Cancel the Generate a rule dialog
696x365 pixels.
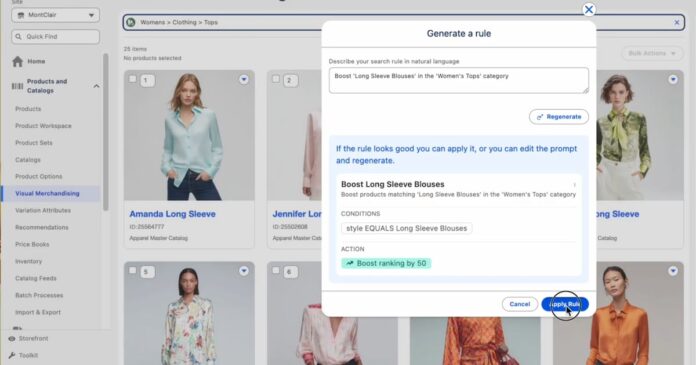coord(520,304)
